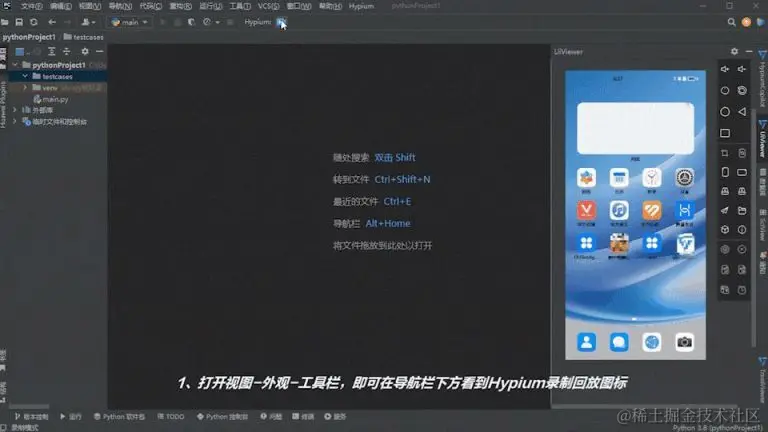The image size is (768, 432).
Task: Click UIViewer crop screenshot icon
Action: coord(725,153)
